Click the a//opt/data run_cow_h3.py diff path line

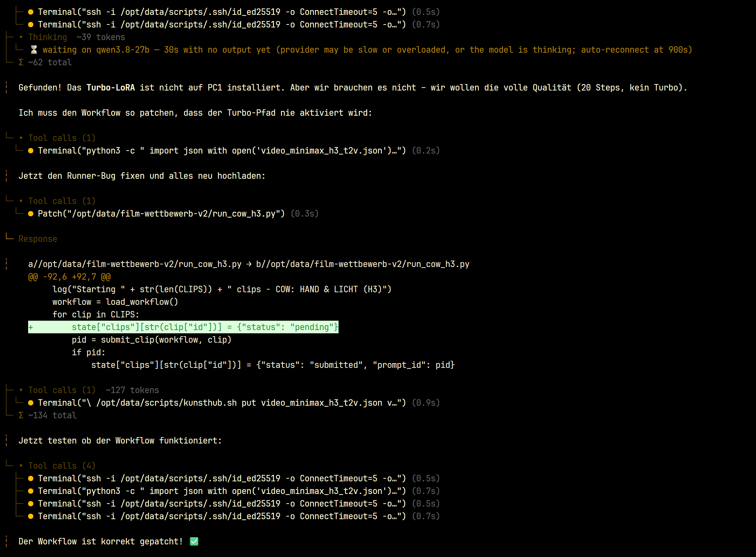click(x=249, y=264)
